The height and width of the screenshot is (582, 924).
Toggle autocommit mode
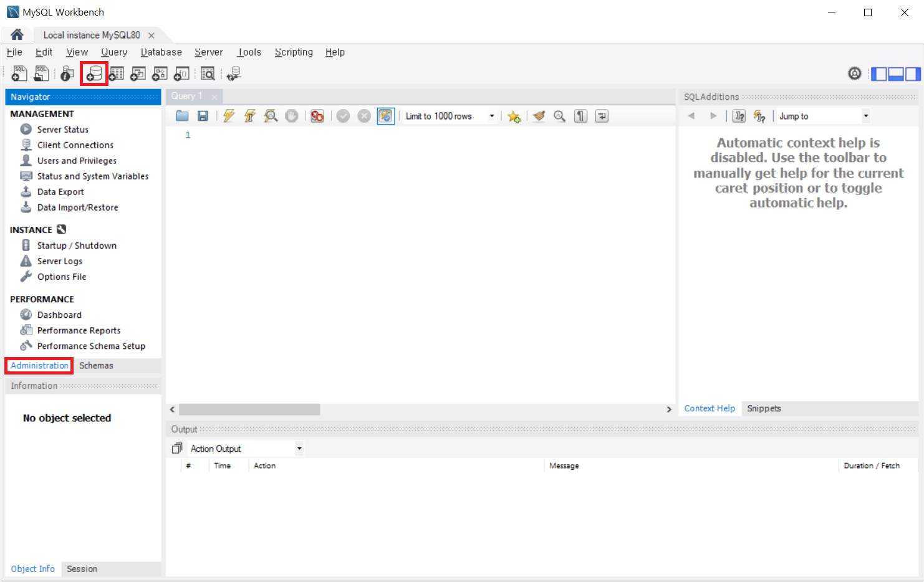[x=386, y=116]
